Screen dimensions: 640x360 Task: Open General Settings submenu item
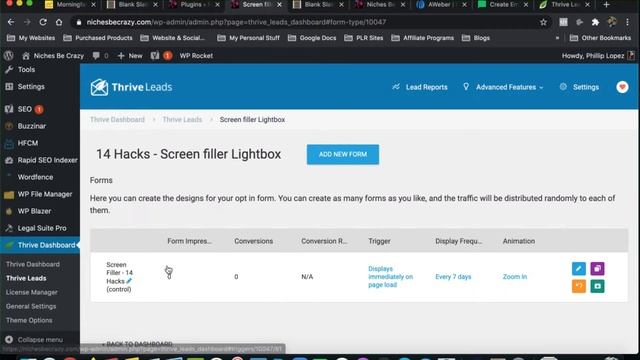(31, 306)
